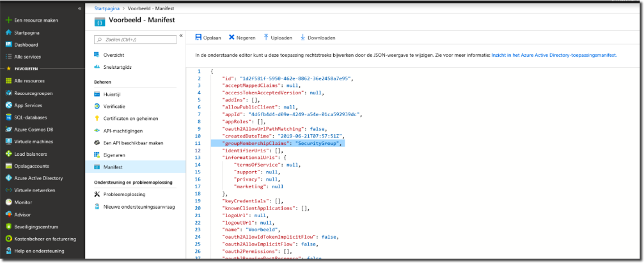The height and width of the screenshot is (263, 644).
Task: Select the Virtuele machines icon
Action: click(9, 142)
